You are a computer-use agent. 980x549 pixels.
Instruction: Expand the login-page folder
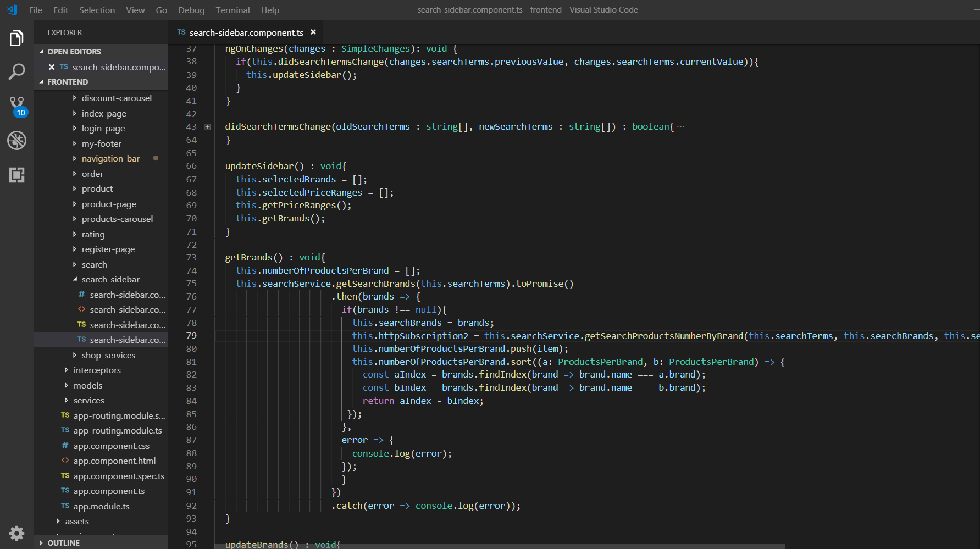point(103,128)
